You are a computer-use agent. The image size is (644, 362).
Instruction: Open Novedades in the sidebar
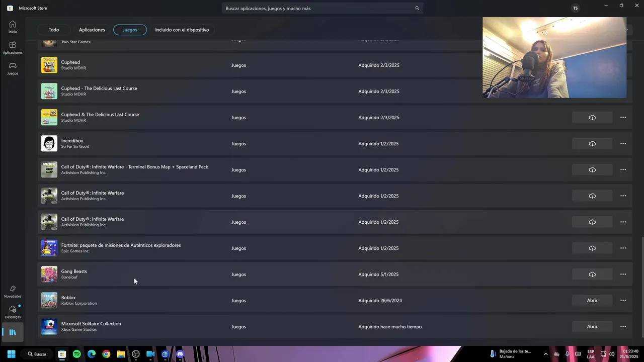pos(13,292)
